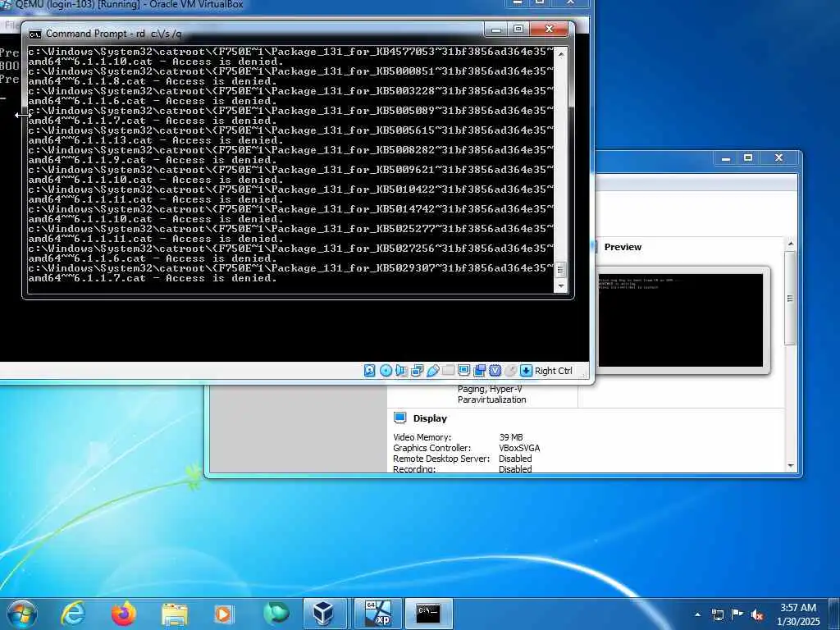Launch Internet Explorer from taskbar
Image resolution: width=840 pixels, height=630 pixels.
[x=72, y=614]
